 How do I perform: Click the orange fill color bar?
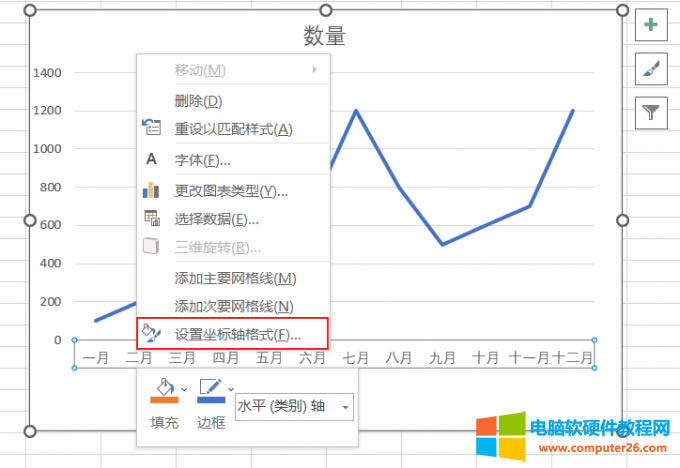(x=164, y=400)
